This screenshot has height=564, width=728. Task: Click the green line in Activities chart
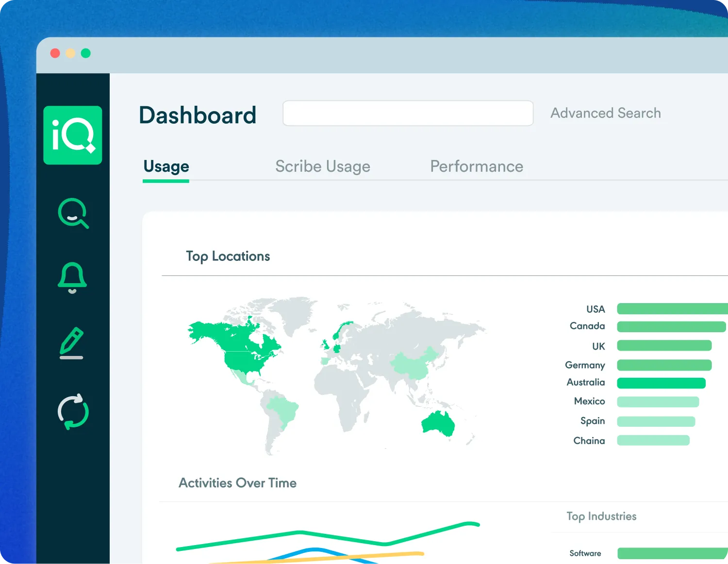(x=301, y=533)
